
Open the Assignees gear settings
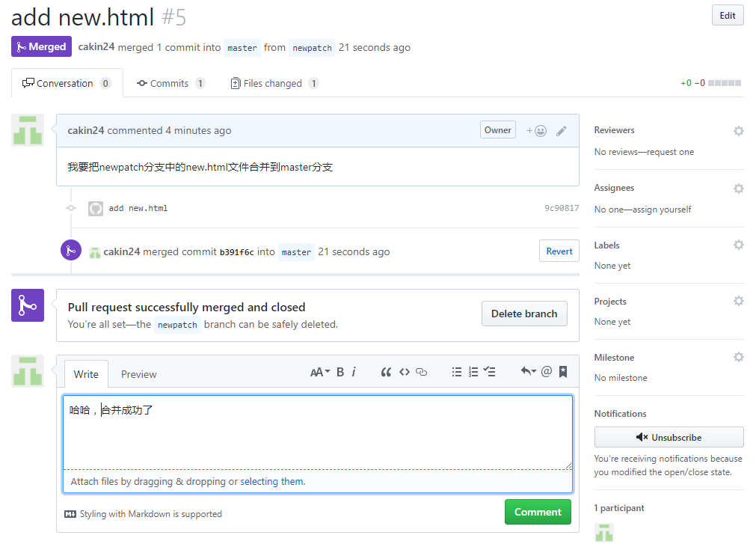pyautogui.click(x=738, y=189)
